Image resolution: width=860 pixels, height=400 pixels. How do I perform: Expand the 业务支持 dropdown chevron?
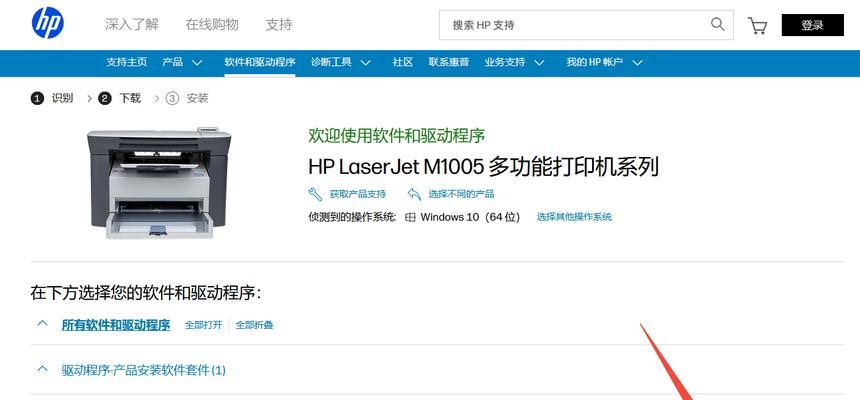coord(539,63)
